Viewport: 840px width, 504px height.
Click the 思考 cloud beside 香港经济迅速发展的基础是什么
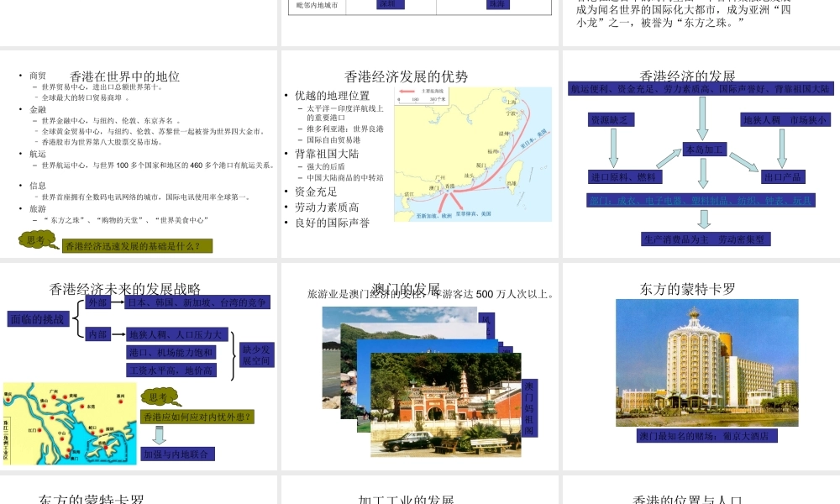tap(38, 240)
